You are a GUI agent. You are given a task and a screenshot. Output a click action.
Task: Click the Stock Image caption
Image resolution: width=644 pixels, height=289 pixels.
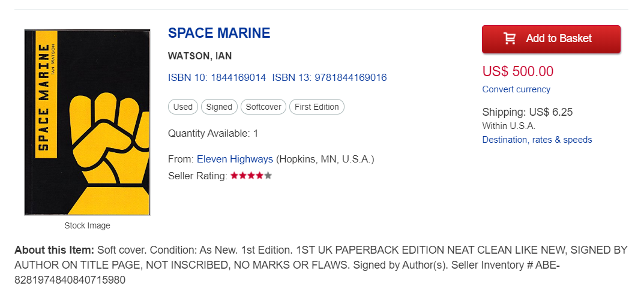point(88,226)
